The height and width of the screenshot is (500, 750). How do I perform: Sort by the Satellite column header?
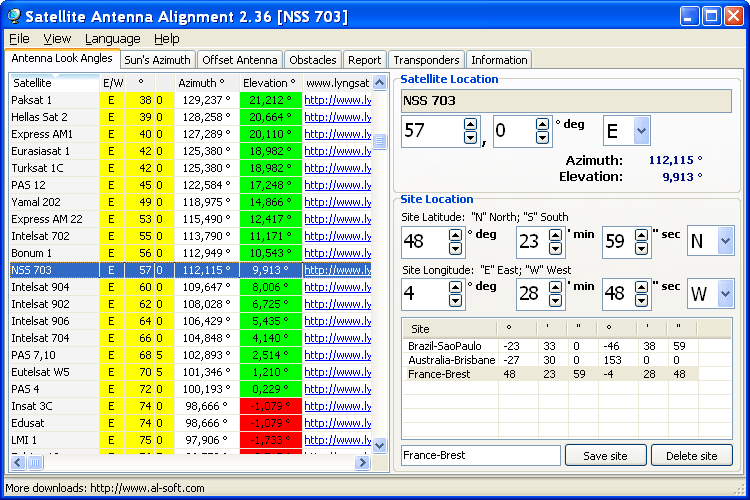click(x=54, y=83)
